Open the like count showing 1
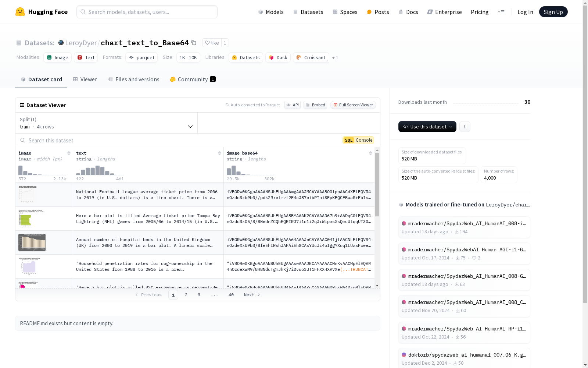This screenshot has width=588, height=368. 225,43
